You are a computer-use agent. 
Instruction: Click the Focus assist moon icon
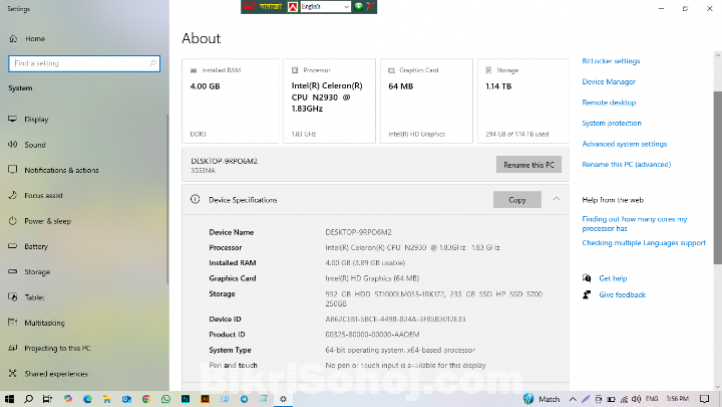(x=13, y=195)
